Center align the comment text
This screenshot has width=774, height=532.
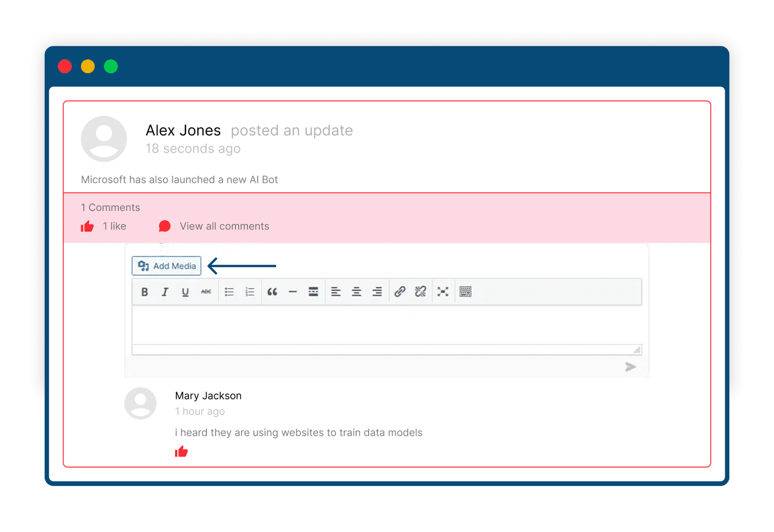point(357,292)
